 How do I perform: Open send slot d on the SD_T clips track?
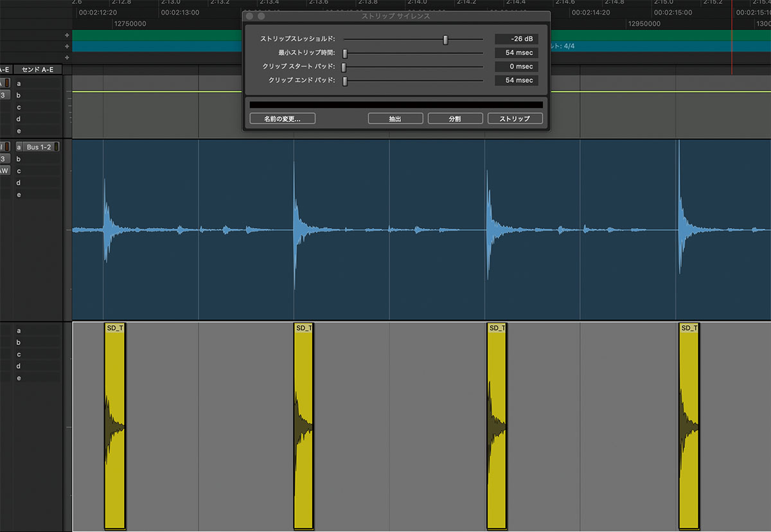click(38, 366)
